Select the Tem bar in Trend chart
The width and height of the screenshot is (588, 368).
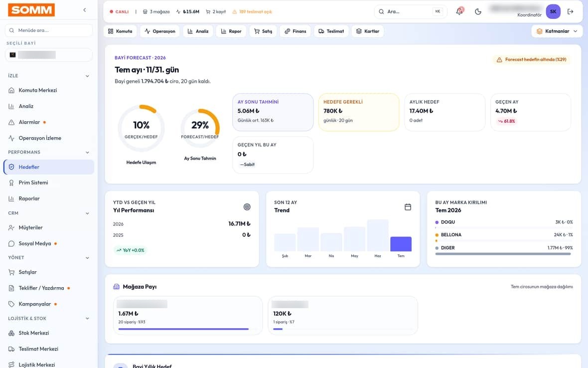(401, 244)
